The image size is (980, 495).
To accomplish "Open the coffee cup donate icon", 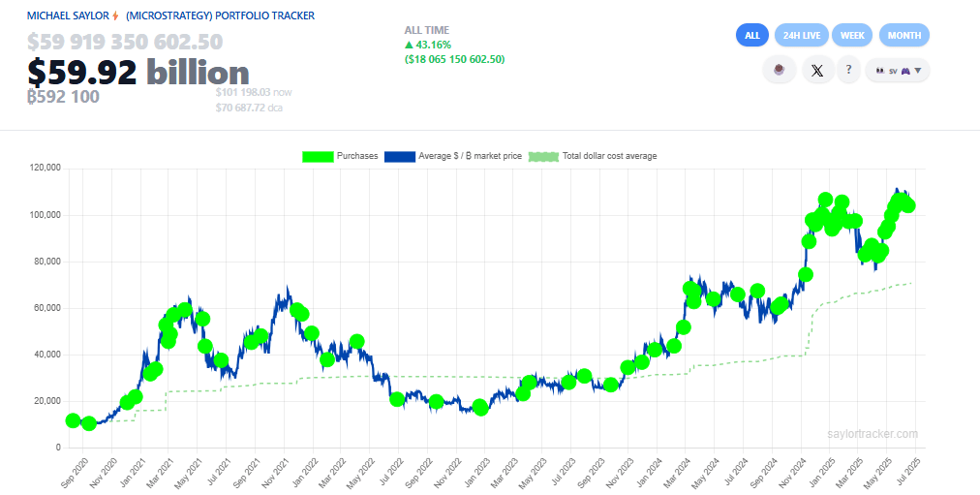I will [x=779, y=70].
